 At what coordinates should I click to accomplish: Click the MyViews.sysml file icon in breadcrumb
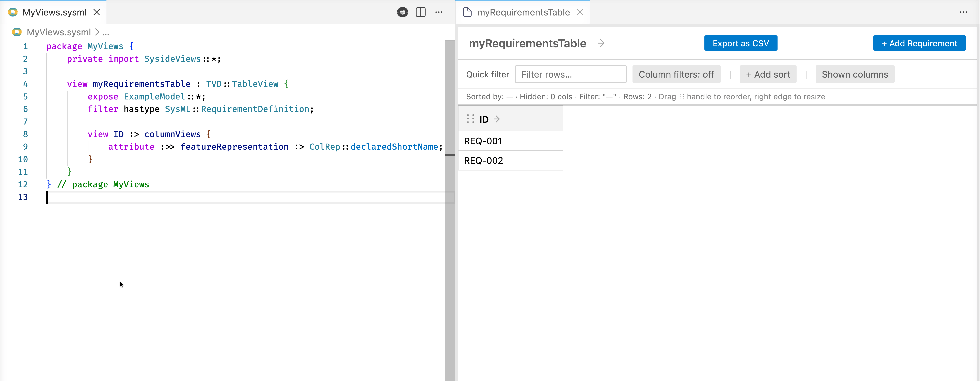pos(17,32)
